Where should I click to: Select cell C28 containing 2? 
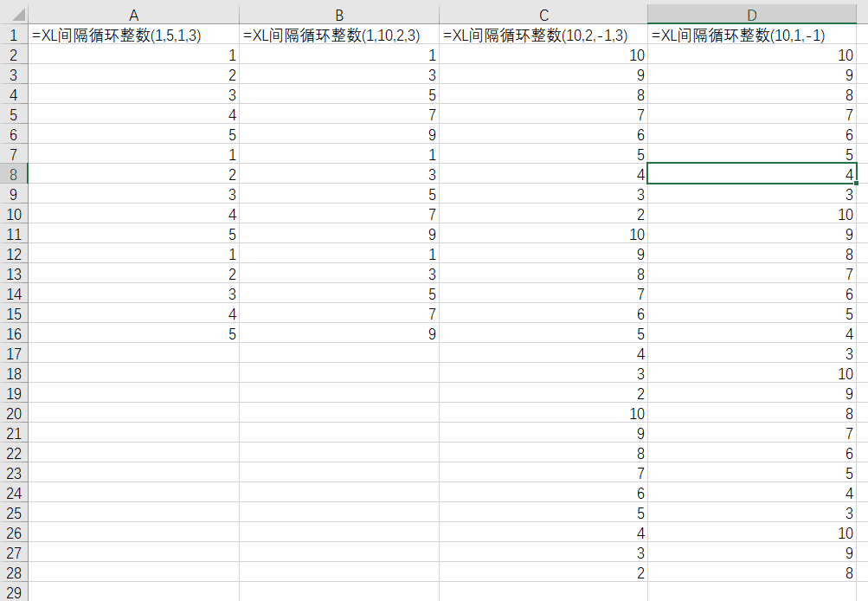(x=543, y=572)
